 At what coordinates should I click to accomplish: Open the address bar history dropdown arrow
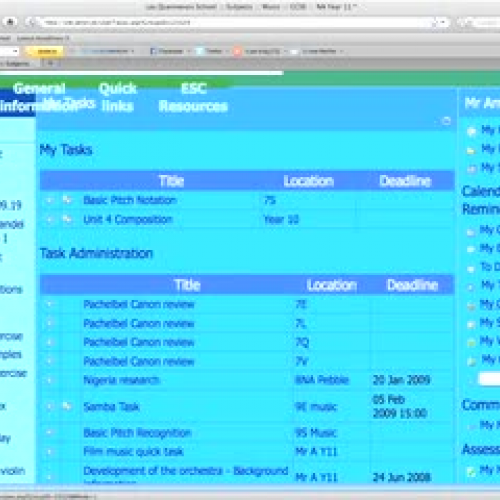point(443,23)
